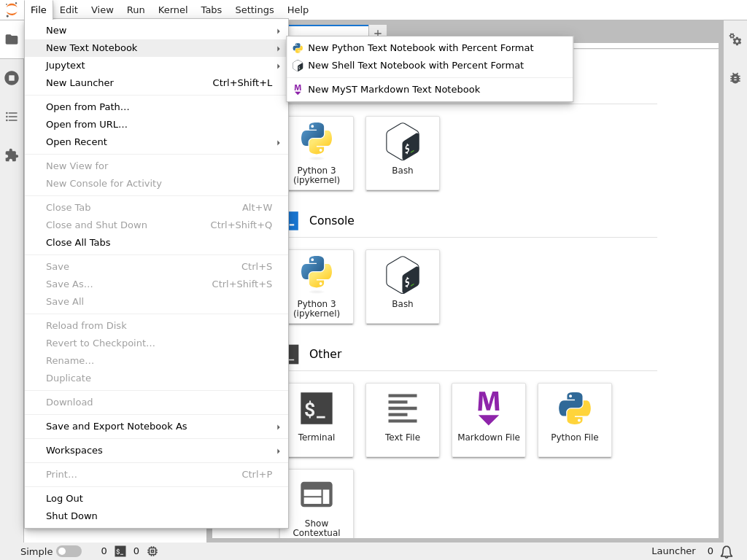Expand the New Text Notebook submenu
This screenshot has width=747, height=560.
point(156,48)
